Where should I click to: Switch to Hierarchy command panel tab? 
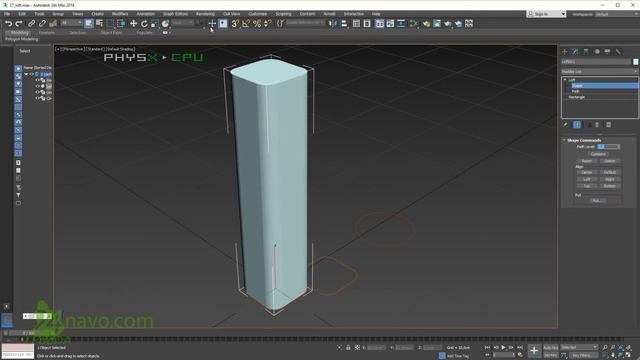(586, 52)
